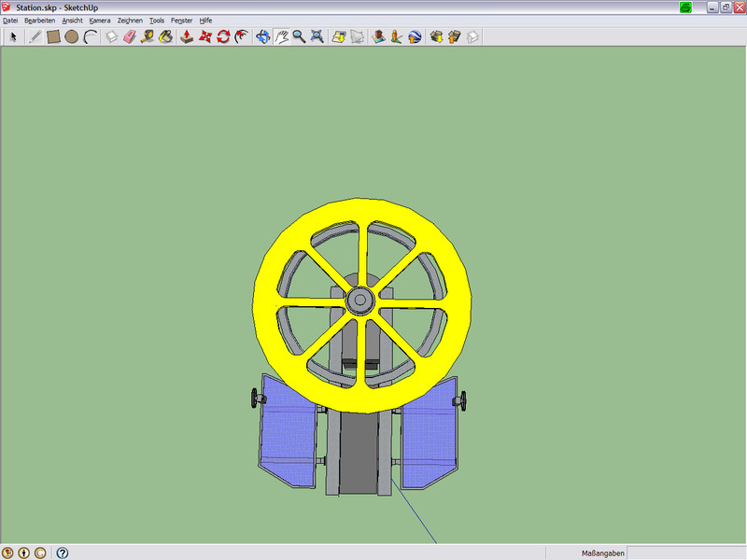Click the SketchUp logo in title bar
The height and width of the screenshot is (560, 747).
click(7, 7)
